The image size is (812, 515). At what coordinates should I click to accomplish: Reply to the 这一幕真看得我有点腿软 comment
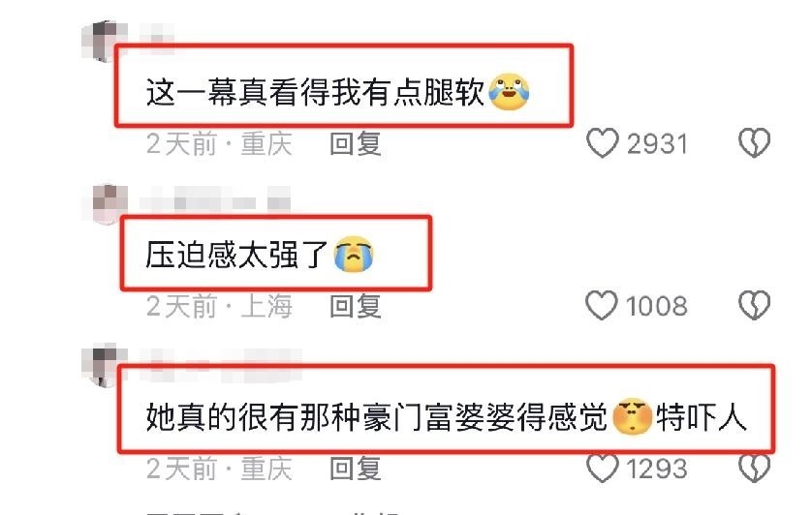pos(356,144)
